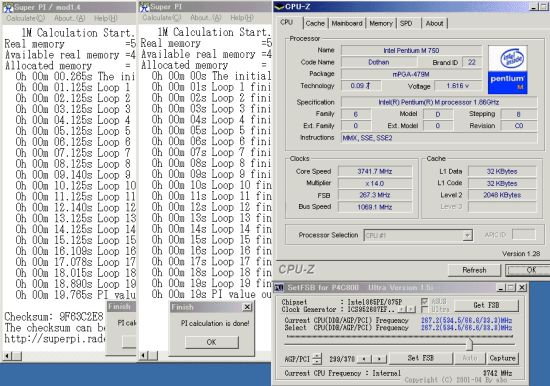Click the Get FSB button
Screen dimensions: 550x386
(486, 305)
